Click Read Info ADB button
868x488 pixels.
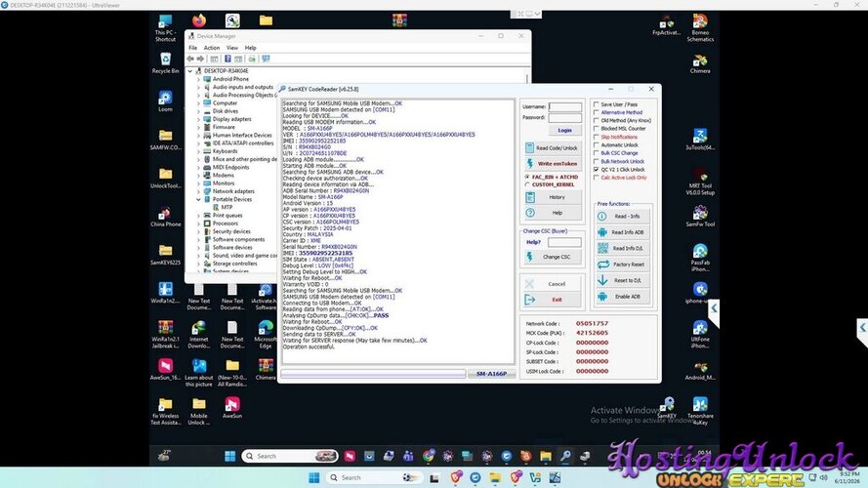622,232
